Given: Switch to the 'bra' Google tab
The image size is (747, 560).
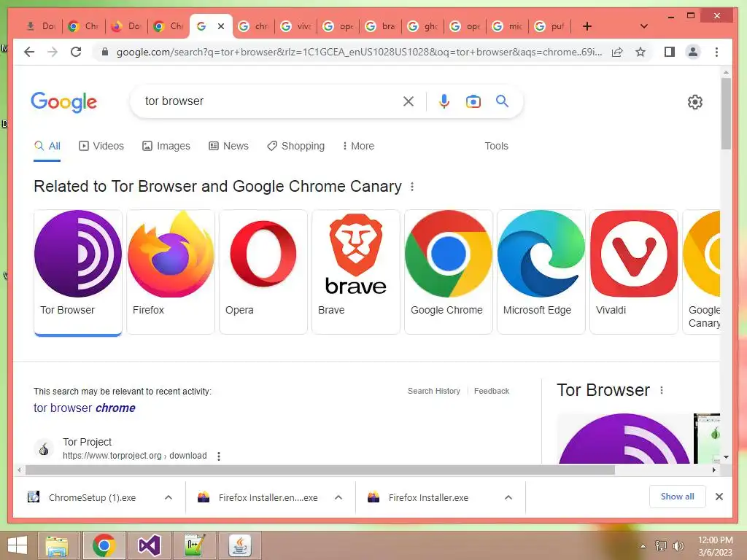Looking at the screenshot, I should [x=380, y=26].
